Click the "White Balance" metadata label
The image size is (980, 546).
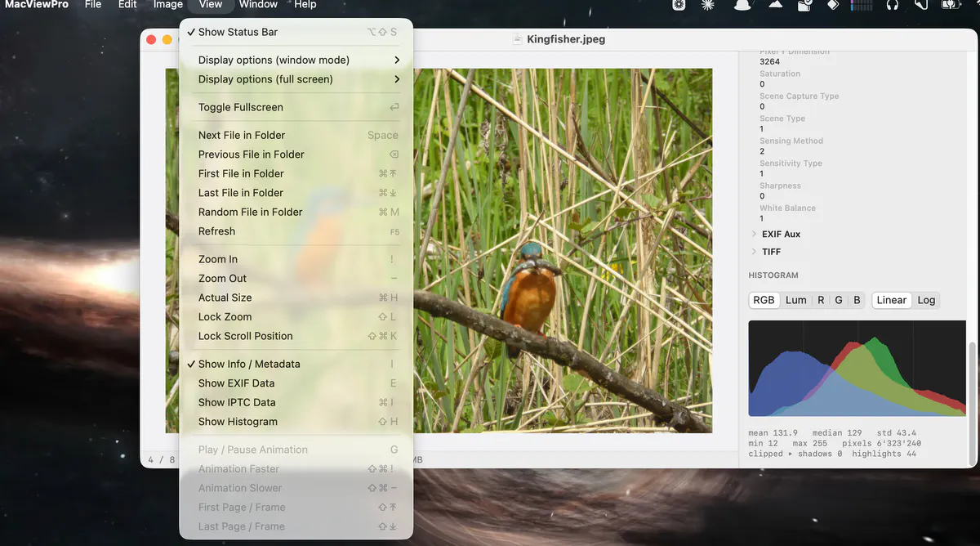(787, 208)
